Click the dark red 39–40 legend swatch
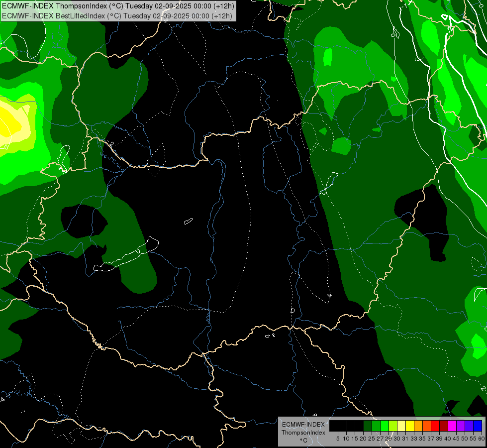This screenshot has height=448, width=487. (x=444, y=426)
